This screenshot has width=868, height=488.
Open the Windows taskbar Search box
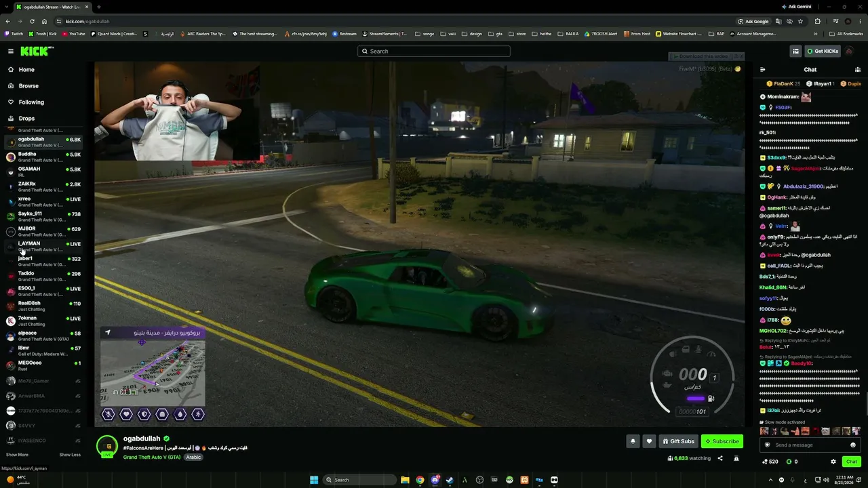coord(359,480)
